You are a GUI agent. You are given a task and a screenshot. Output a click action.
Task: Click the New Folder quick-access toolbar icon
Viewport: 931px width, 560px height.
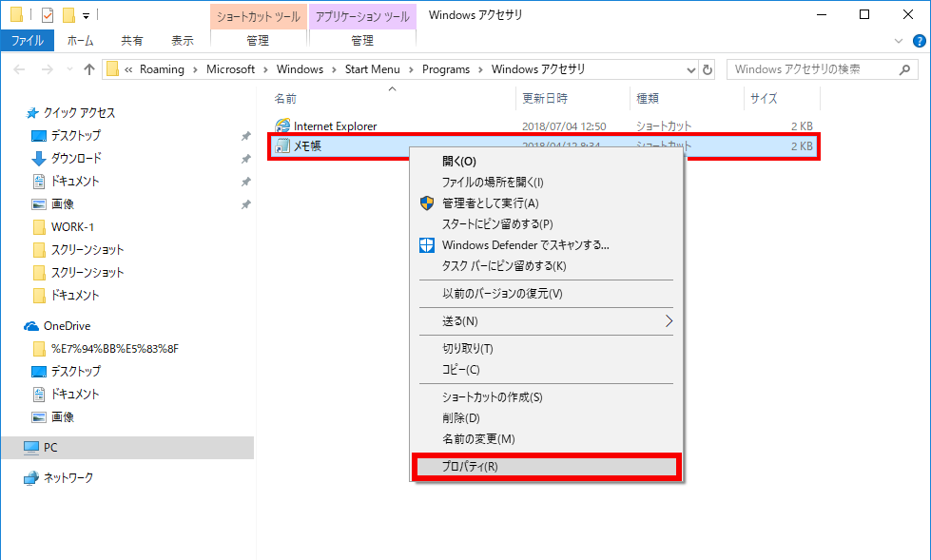[x=68, y=15]
